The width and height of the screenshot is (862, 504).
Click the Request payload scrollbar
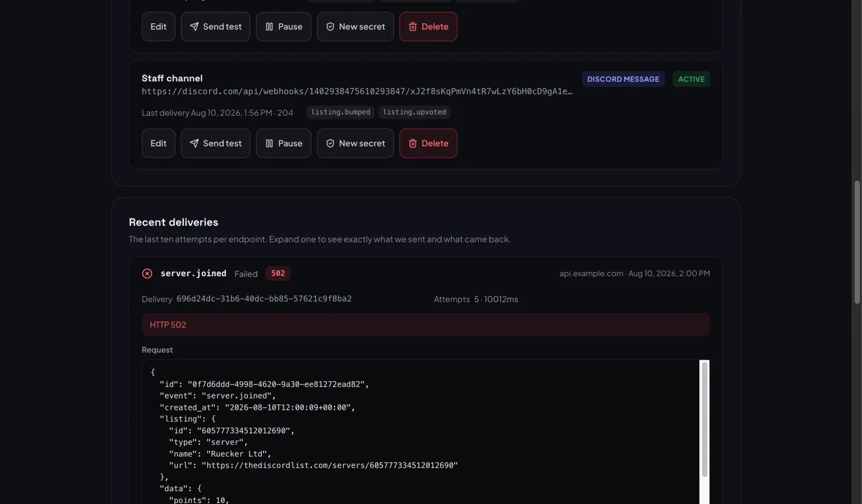click(x=704, y=420)
